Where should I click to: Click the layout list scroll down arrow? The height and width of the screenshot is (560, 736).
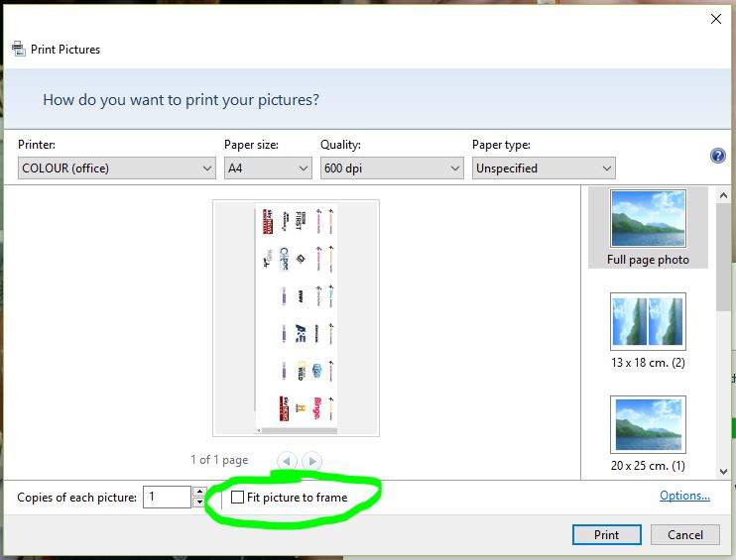pyautogui.click(x=723, y=472)
